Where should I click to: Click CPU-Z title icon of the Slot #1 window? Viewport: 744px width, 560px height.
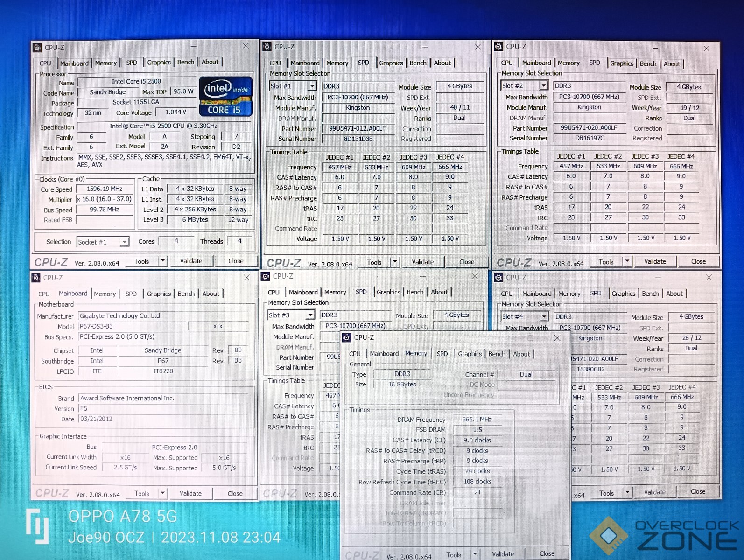[267, 47]
